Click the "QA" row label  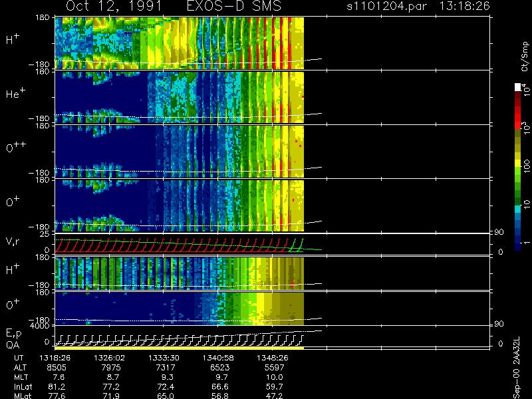pyautogui.click(x=13, y=345)
